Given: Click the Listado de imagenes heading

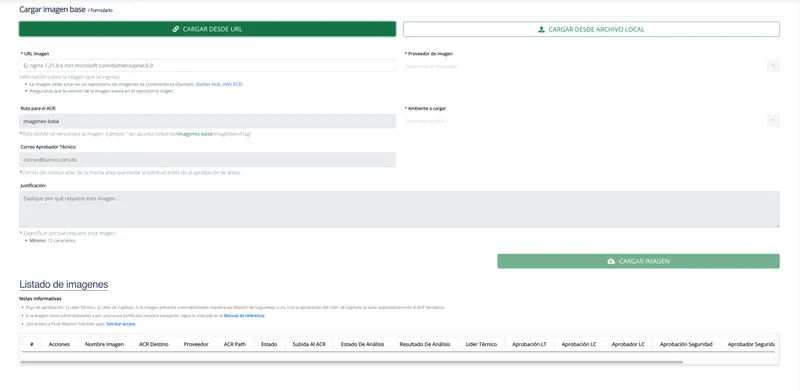Looking at the screenshot, I should pyautogui.click(x=63, y=284).
